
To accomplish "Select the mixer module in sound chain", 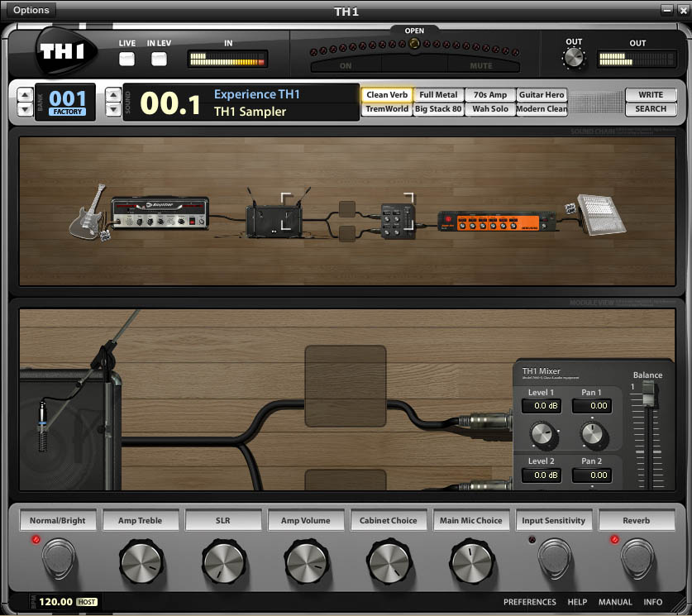I will [398, 221].
